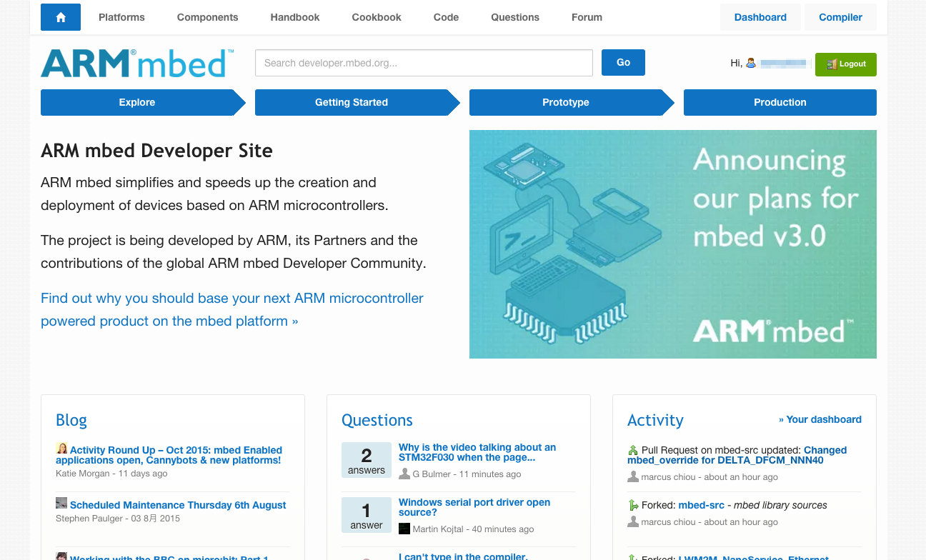Click the blue home icon in navigation
Screen dimensions: 926x560
60,16
